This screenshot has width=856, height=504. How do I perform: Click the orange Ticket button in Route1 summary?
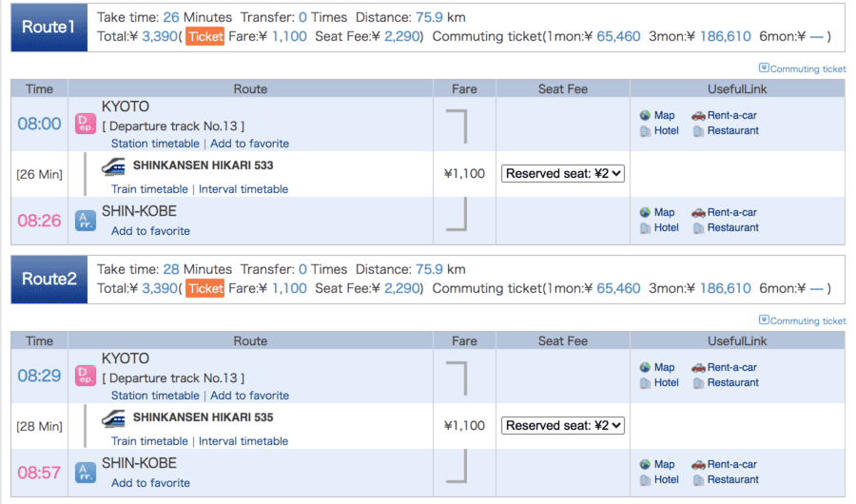click(205, 36)
